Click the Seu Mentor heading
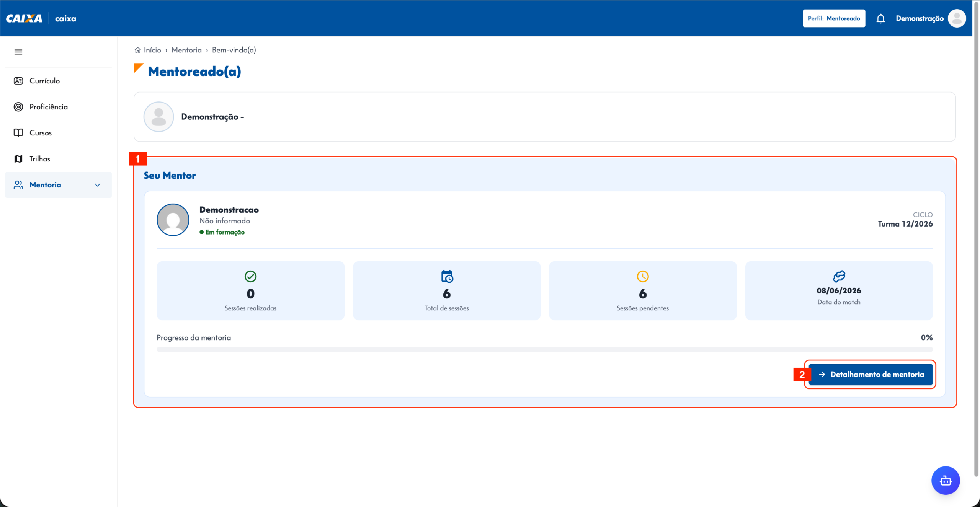This screenshot has width=980, height=507. 170,176
